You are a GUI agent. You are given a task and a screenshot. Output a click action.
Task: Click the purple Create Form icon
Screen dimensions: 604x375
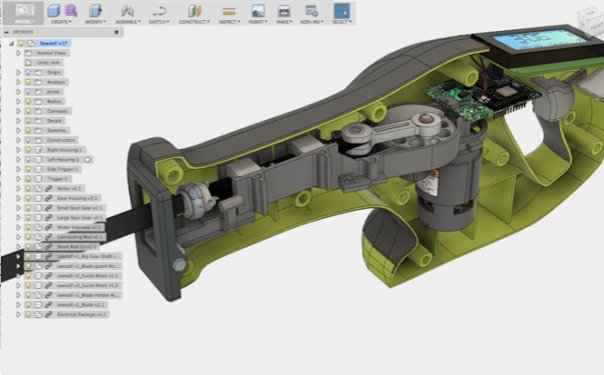pos(70,10)
